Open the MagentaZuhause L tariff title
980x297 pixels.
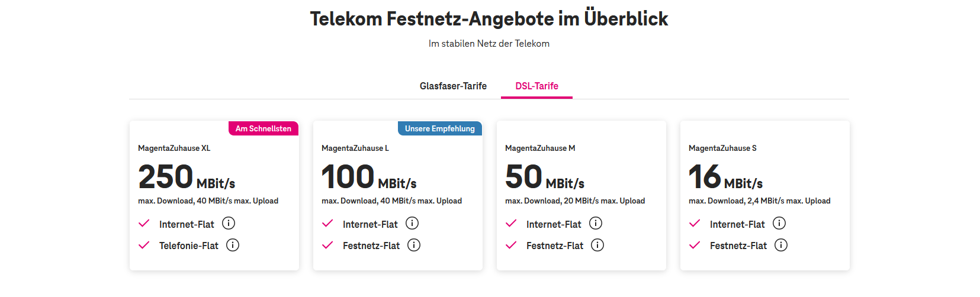pyautogui.click(x=355, y=148)
